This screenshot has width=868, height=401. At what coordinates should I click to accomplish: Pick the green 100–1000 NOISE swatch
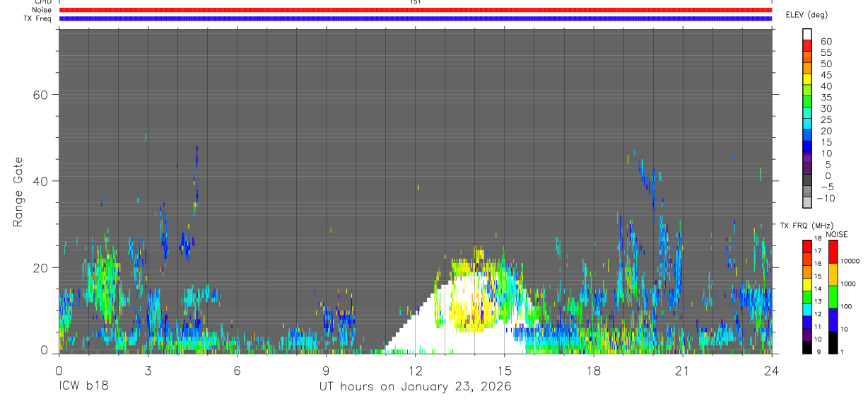coord(833,297)
